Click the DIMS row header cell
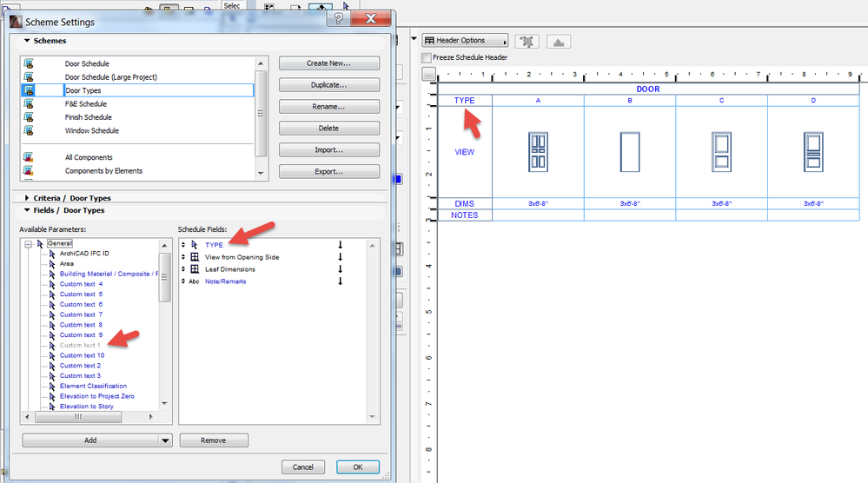The width and height of the screenshot is (868, 483). tap(465, 203)
